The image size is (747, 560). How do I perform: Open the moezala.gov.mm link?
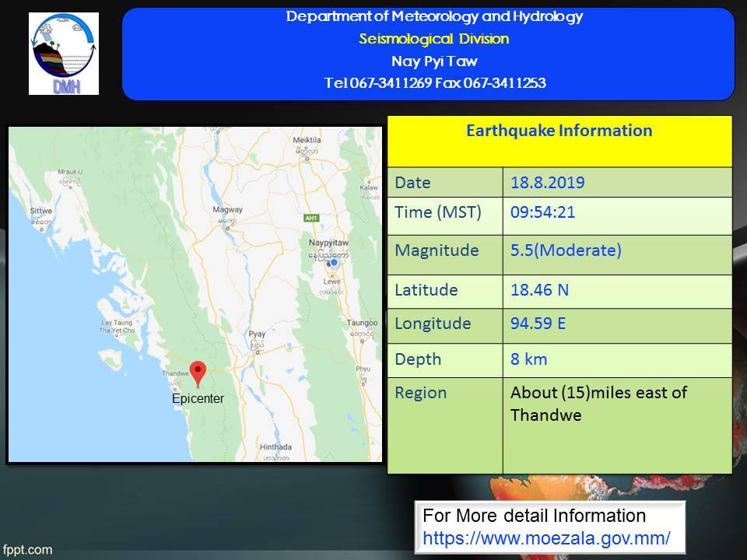point(546,537)
